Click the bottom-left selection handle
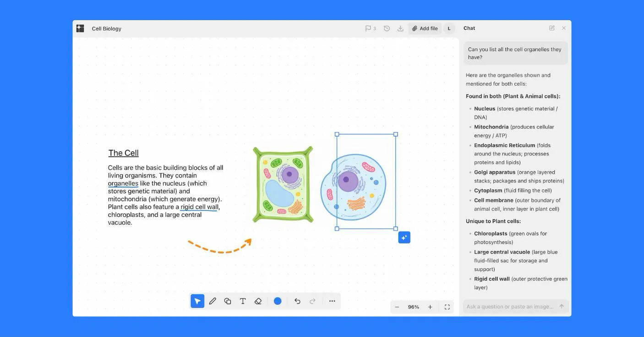Screen dimensions: 644x337 pyautogui.click(x=337, y=229)
